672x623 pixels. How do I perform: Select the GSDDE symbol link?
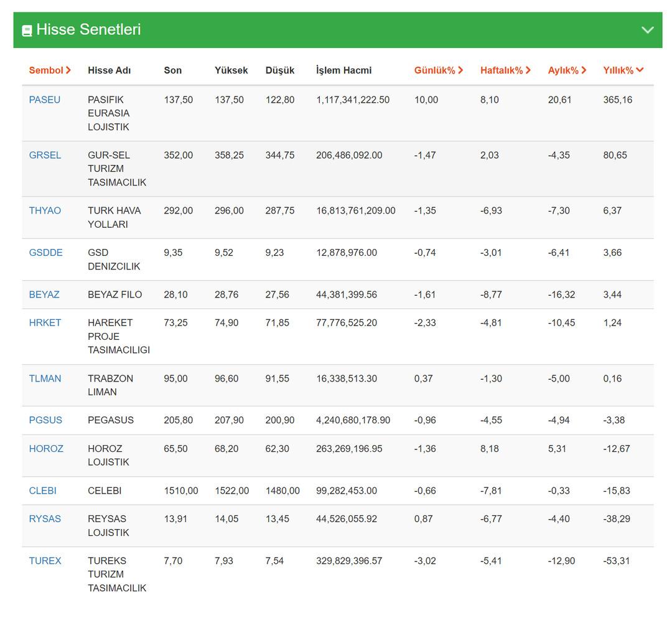(45, 253)
